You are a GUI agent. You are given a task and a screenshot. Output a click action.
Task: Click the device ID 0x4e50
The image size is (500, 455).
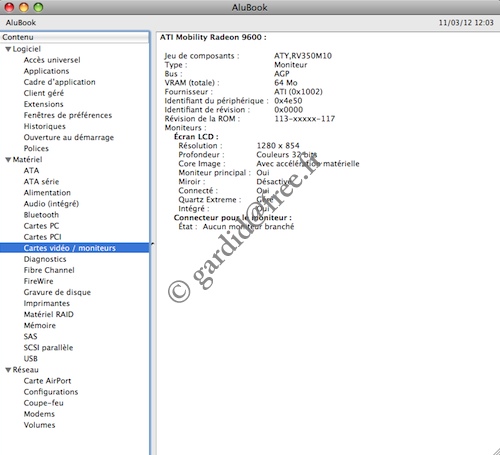288,101
